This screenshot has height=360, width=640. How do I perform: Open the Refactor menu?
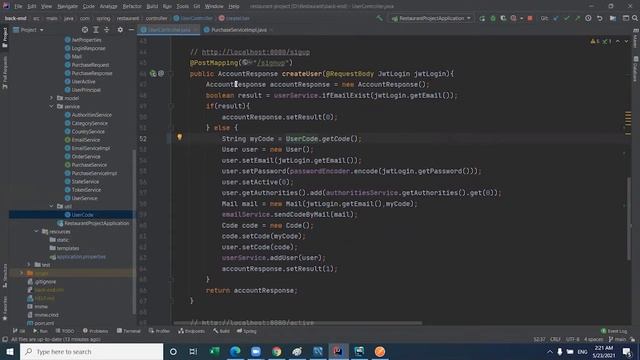pyautogui.click(x=132, y=6)
